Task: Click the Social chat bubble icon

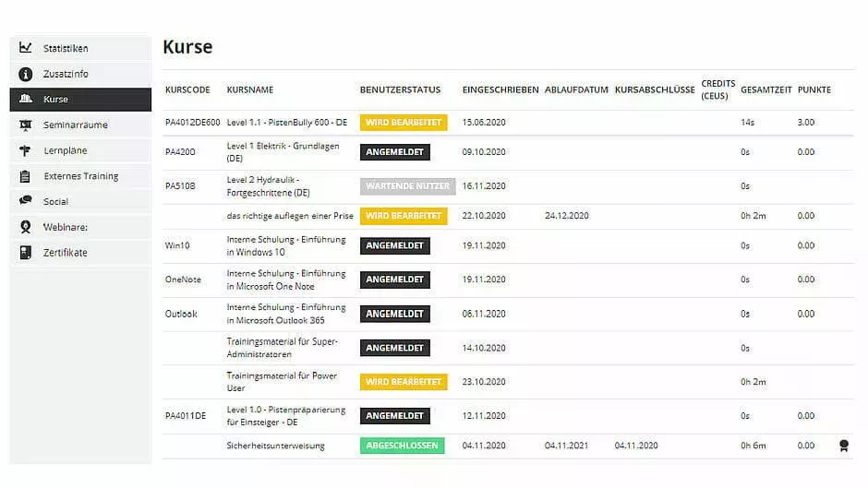Action: click(x=26, y=201)
